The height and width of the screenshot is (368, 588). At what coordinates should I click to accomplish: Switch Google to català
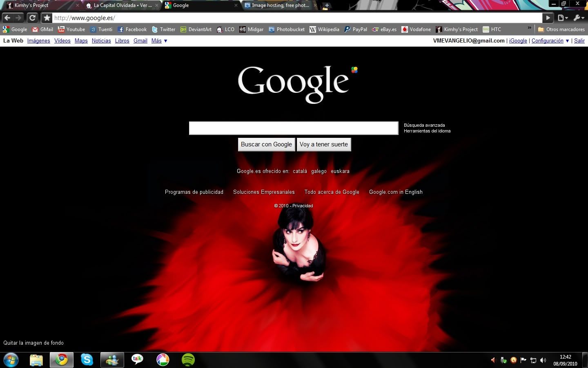coord(300,171)
